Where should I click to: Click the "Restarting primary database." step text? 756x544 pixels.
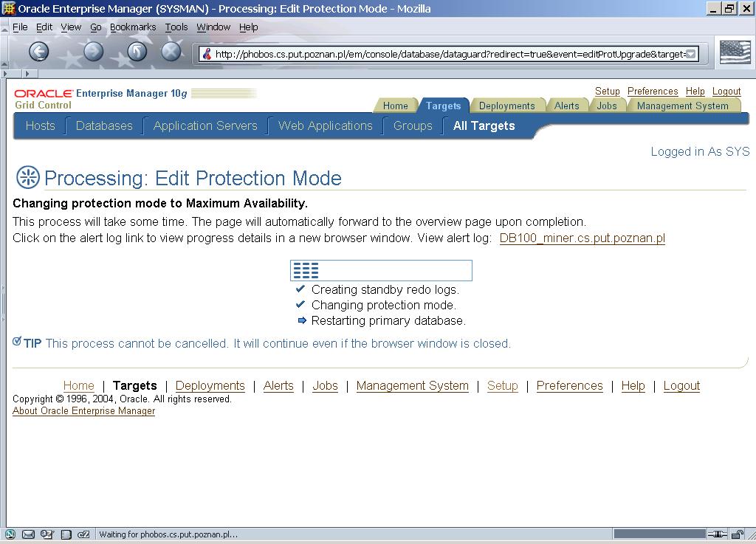[x=388, y=320]
